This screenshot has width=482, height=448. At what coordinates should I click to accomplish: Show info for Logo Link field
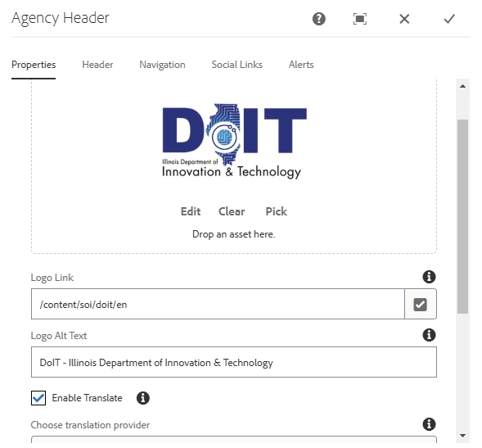(429, 277)
